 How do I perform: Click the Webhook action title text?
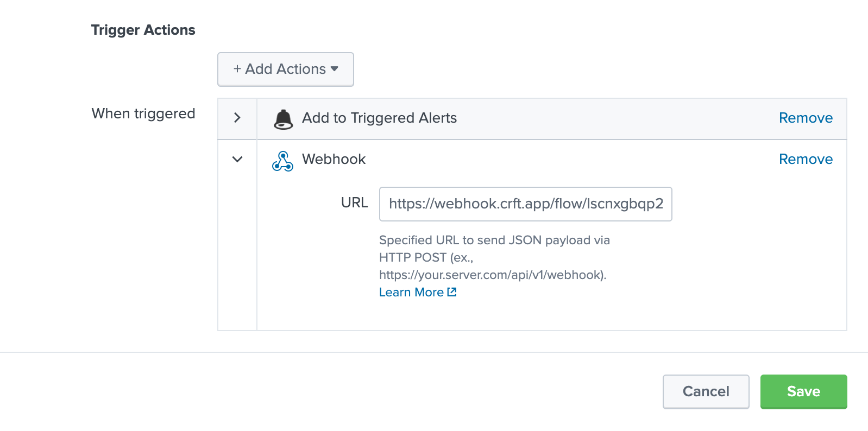(334, 159)
